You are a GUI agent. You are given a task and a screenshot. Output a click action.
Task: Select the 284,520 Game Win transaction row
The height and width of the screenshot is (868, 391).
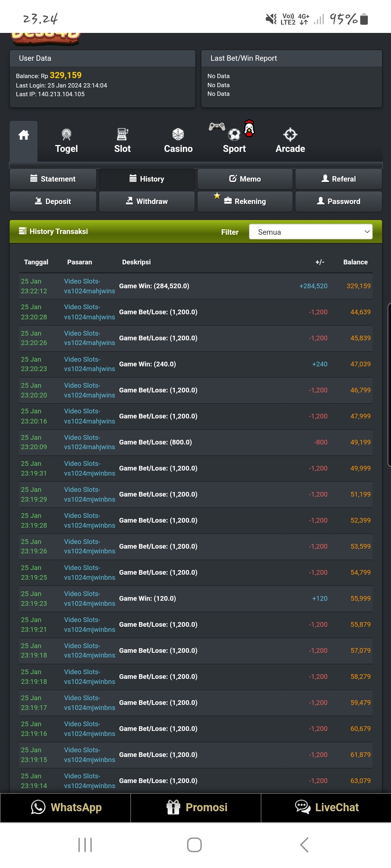click(195, 286)
